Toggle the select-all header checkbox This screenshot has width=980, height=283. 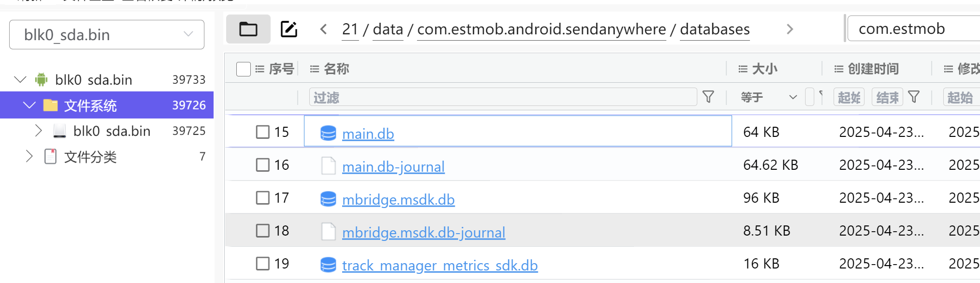(x=244, y=69)
